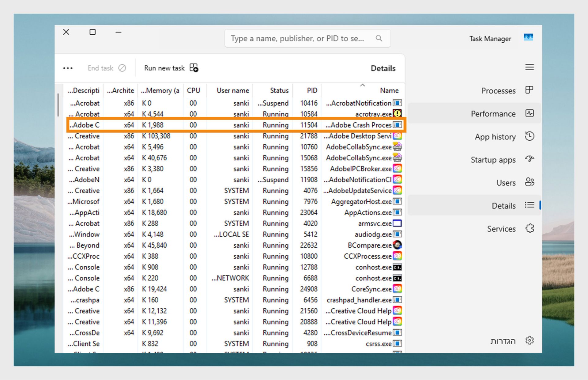The height and width of the screenshot is (380, 588).
Task: Click the process list vertical scrollbar
Action: click(58, 105)
